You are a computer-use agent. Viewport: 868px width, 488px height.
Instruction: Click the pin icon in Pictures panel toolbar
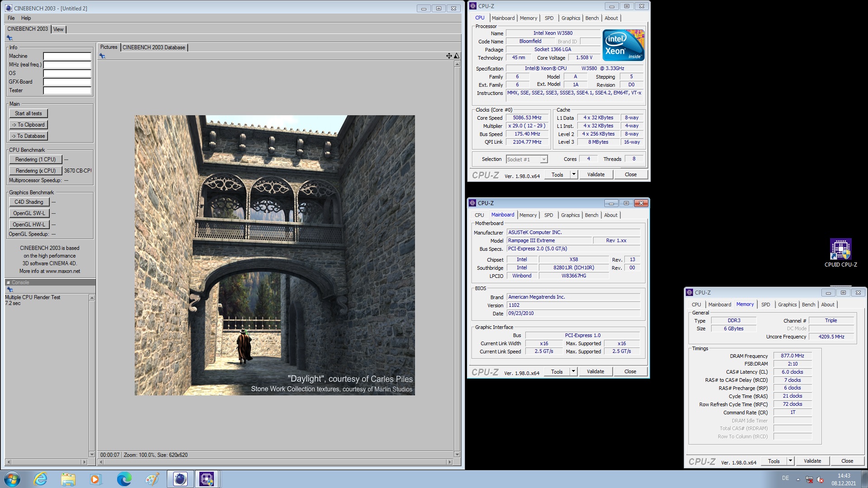103,56
